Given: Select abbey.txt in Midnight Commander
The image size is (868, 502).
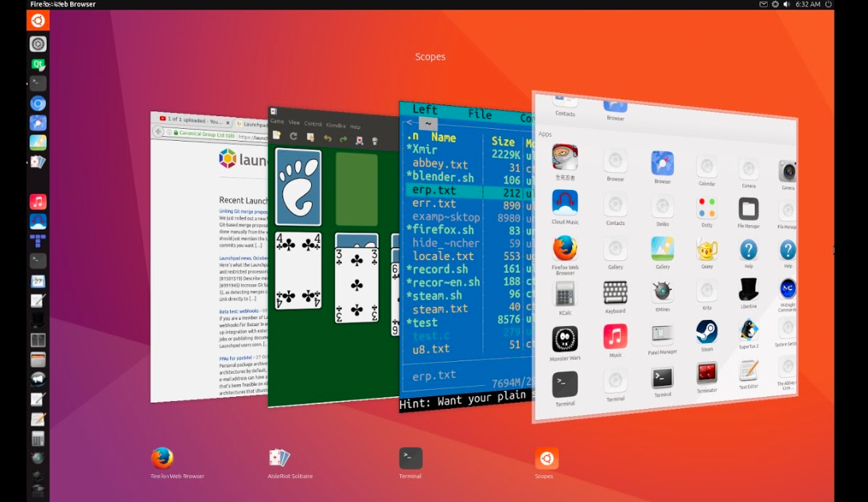Looking at the screenshot, I should pyautogui.click(x=440, y=164).
